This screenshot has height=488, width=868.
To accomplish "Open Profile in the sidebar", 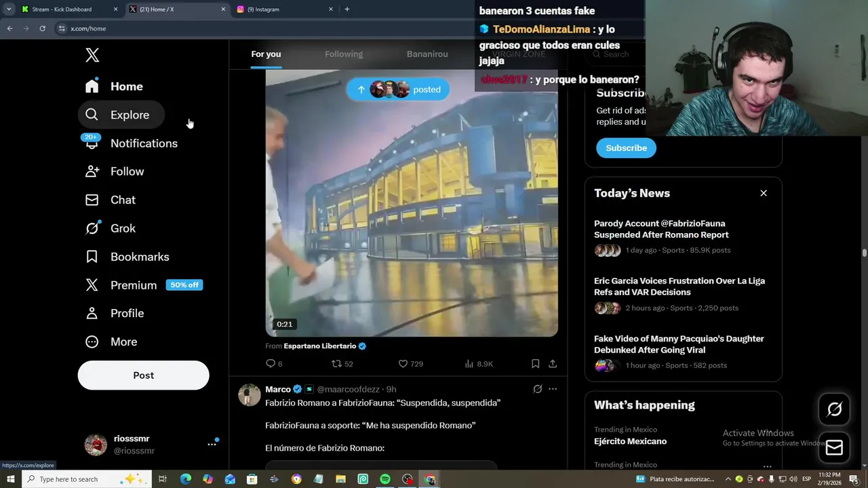I will [x=115, y=313].
